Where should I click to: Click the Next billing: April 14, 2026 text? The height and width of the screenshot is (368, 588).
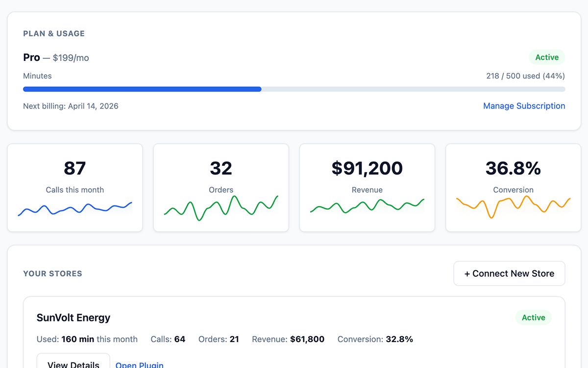(x=70, y=105)
